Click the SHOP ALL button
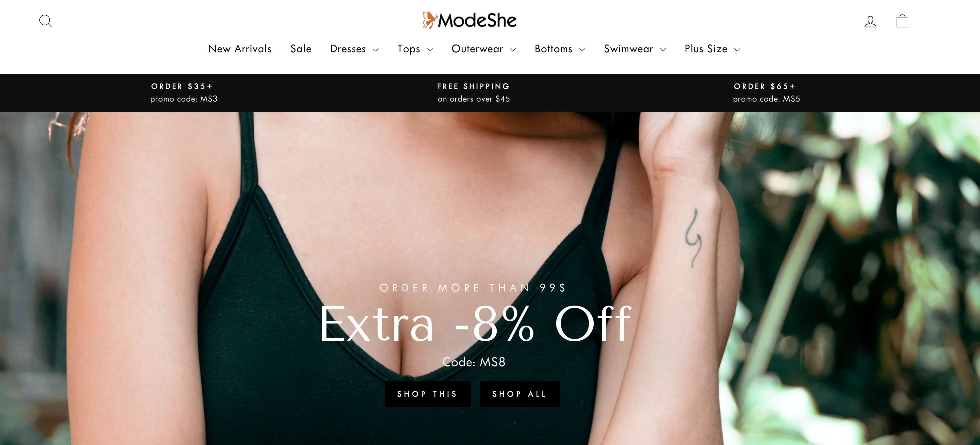This screenshot has width=980, height=445. [x=520, y=394]
